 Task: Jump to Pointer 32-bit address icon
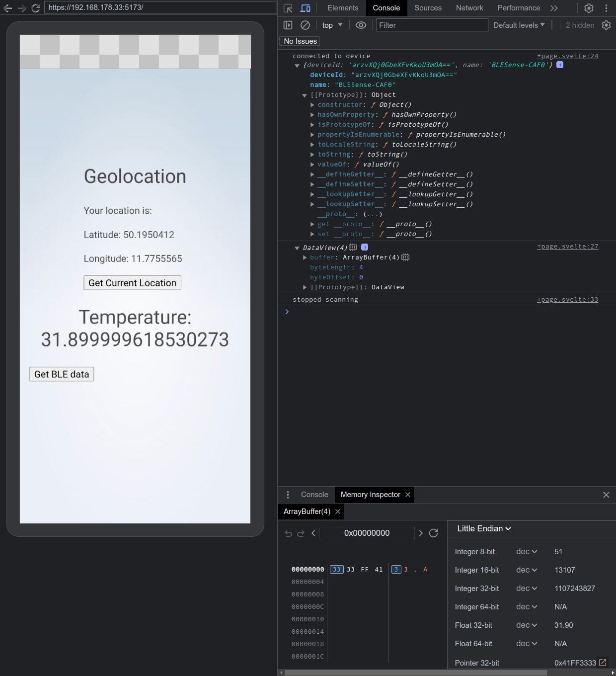[603, 663]
